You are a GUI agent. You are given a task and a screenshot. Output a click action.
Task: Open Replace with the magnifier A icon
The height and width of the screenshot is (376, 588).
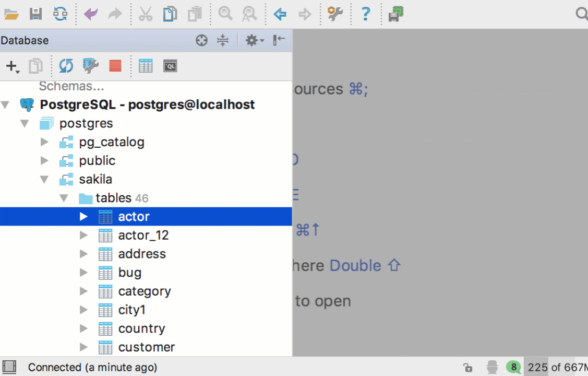[249, 14]
